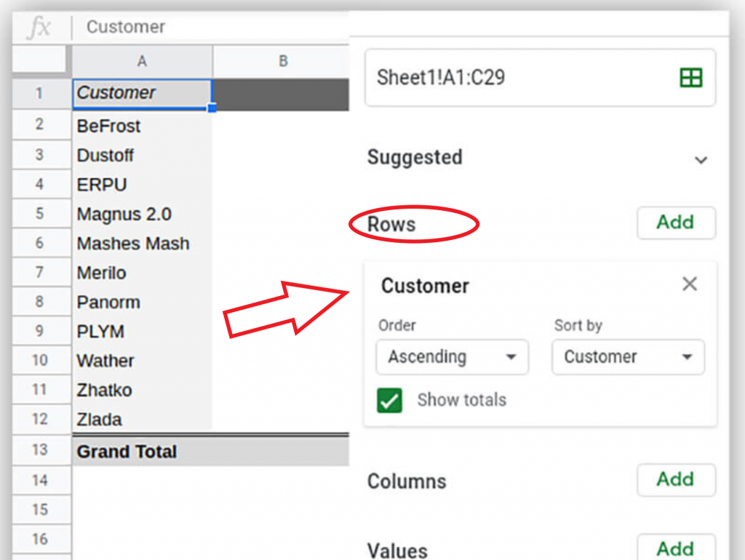
Task: Uncheck the Show totals checkbox
Action: [x=390, y=400]
